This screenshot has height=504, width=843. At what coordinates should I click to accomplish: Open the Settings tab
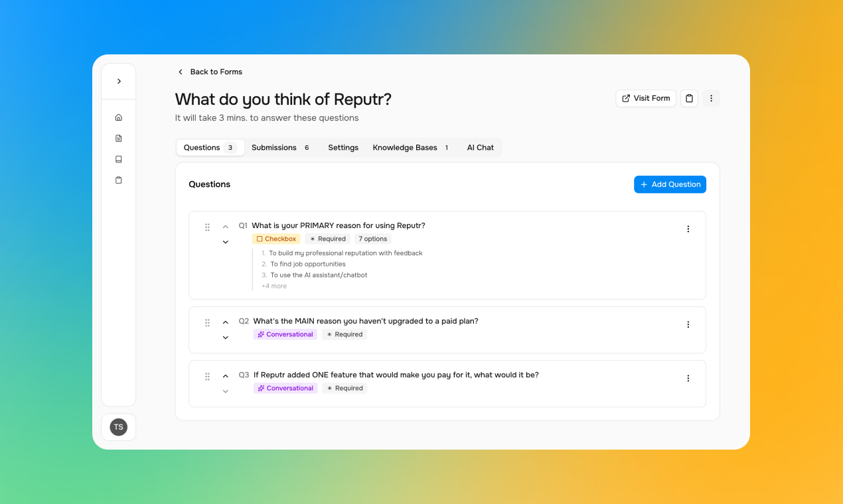point(343,148)
